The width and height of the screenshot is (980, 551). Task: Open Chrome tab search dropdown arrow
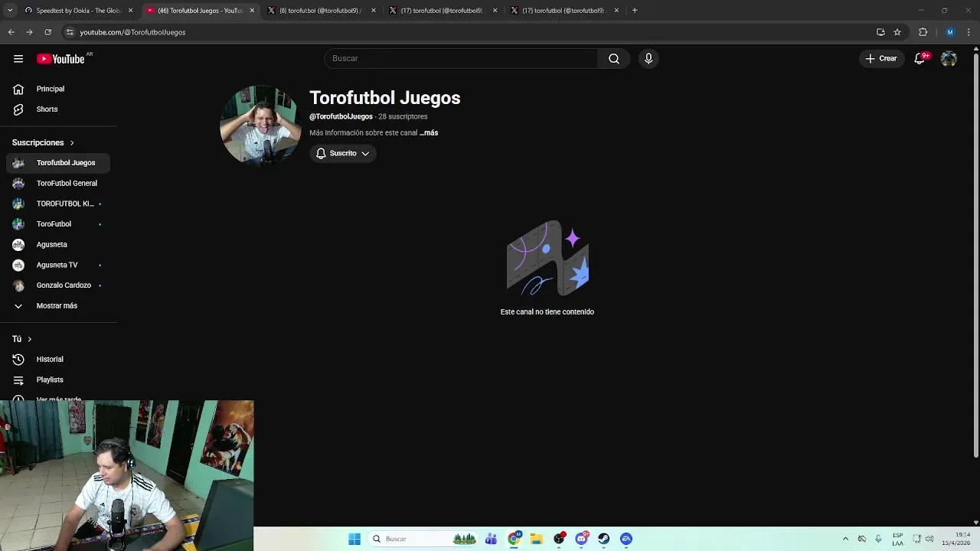click(x=10, y=11)
